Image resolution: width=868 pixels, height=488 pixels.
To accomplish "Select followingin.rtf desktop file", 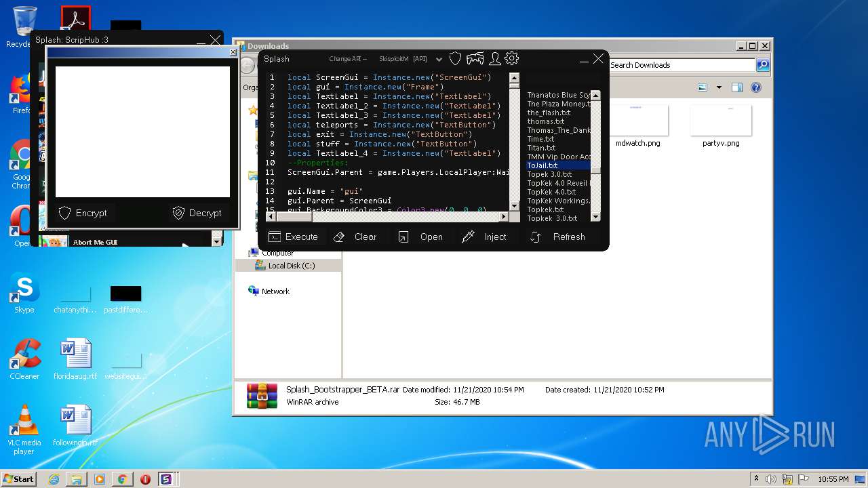I will [x=75, y=426].
